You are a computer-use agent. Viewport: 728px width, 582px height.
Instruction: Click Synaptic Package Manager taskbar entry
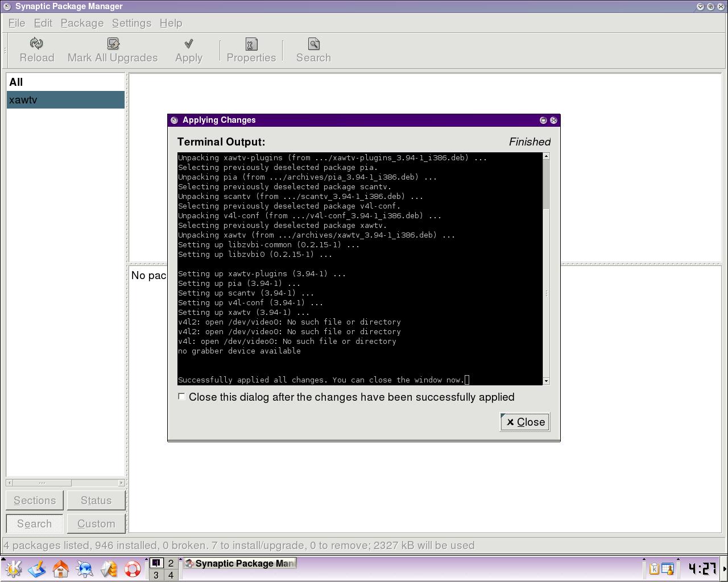(x=239, y=563)
